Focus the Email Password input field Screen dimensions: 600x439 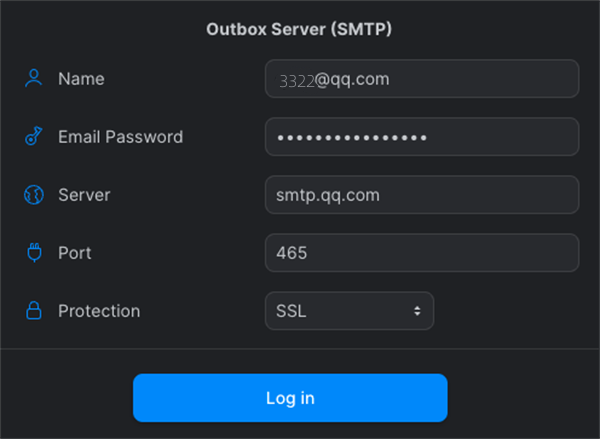(421, 137)
